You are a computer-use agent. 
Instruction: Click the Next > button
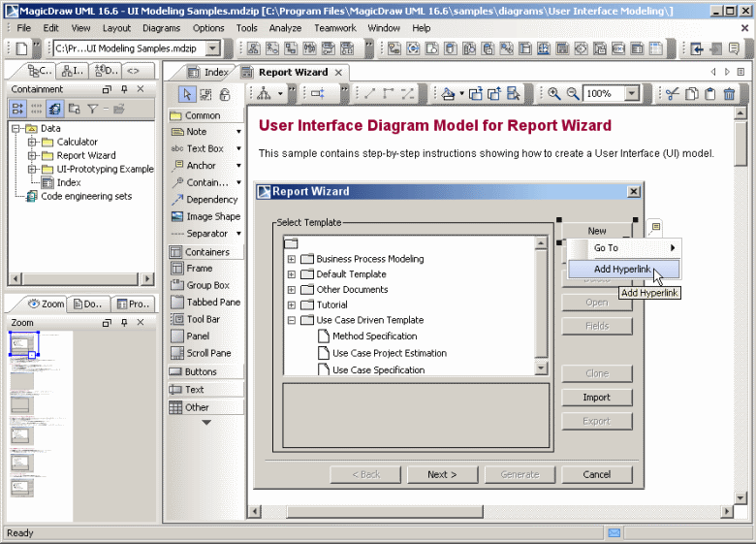(x=442, y=474)
